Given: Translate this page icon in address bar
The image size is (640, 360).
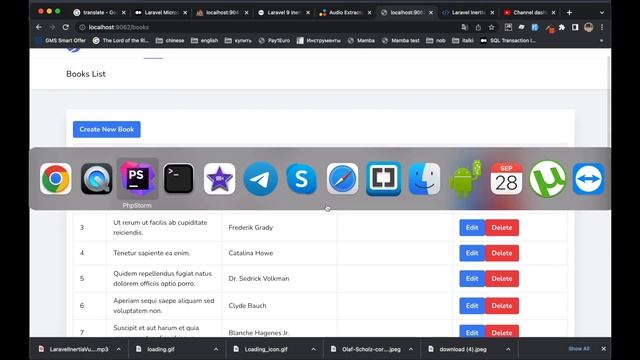Looking at the screenshot, I should point(464,27).
